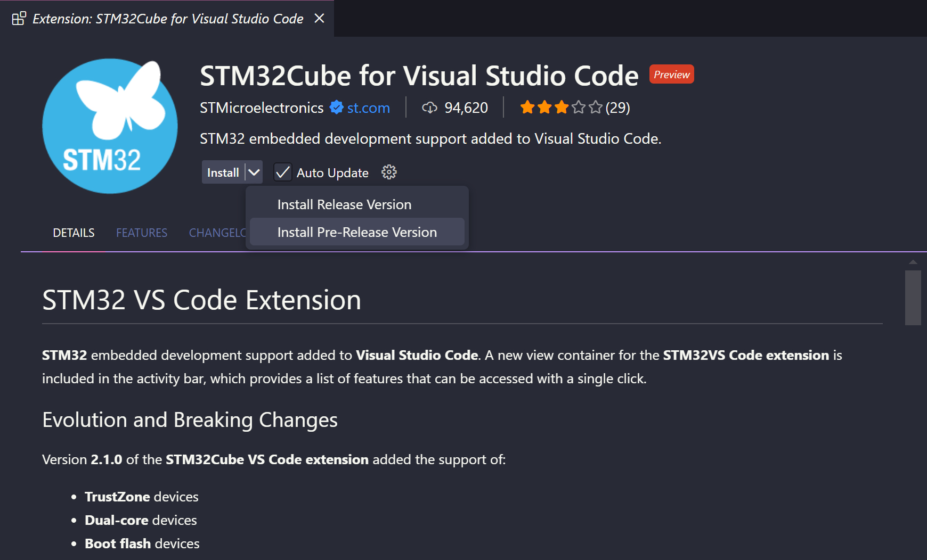Click the editor layout icon top left
The image size is (927, 560).
[19, 18]
